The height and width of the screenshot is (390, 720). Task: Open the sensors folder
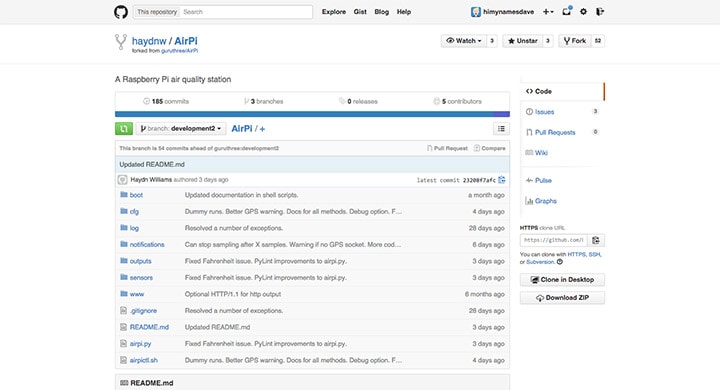[141, 277]
